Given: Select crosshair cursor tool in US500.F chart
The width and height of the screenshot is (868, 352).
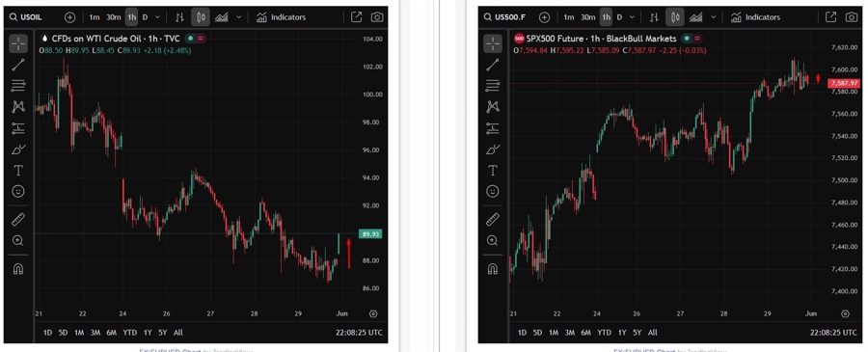Looking at the screenshot, I should click(493, 43).
